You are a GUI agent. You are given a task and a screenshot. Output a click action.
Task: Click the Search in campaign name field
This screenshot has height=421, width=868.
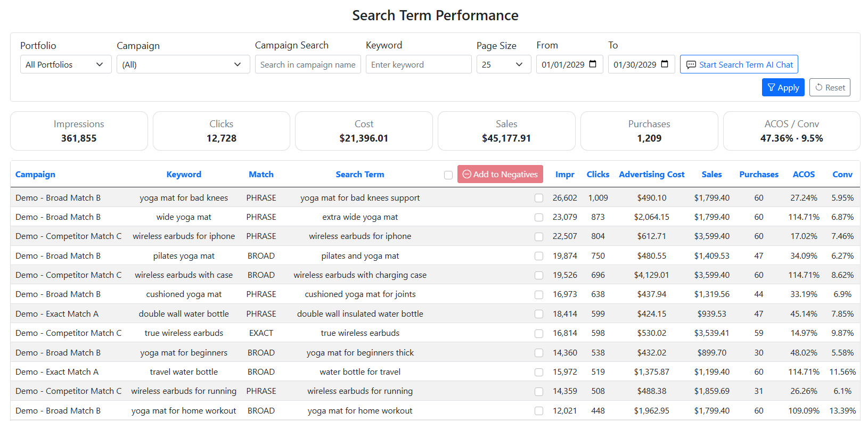(307, 64)
